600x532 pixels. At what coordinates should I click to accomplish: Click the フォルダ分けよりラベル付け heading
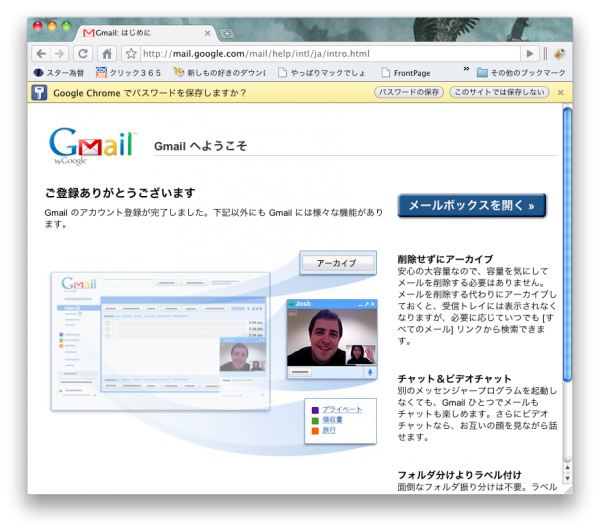460,475
